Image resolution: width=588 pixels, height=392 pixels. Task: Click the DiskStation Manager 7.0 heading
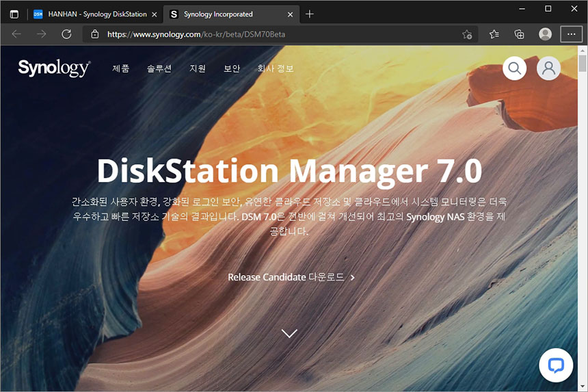[289, 171]
